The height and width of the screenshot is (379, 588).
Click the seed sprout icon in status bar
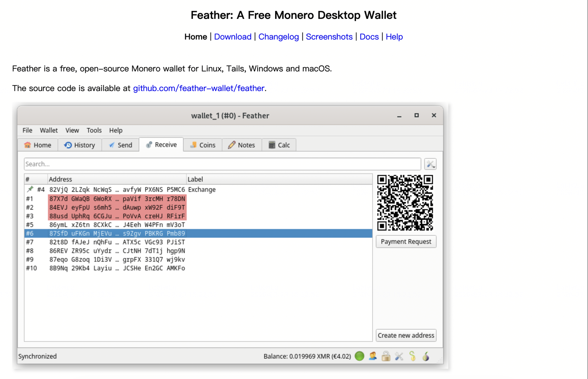pyautogui.click(x=413, y=356)
